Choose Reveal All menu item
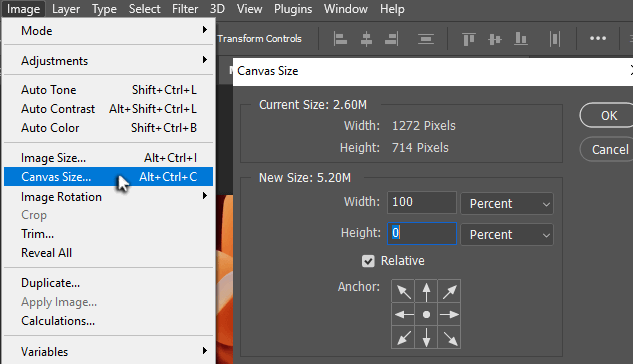Viewport: 633px width, 364px height. tap(109, 253)
